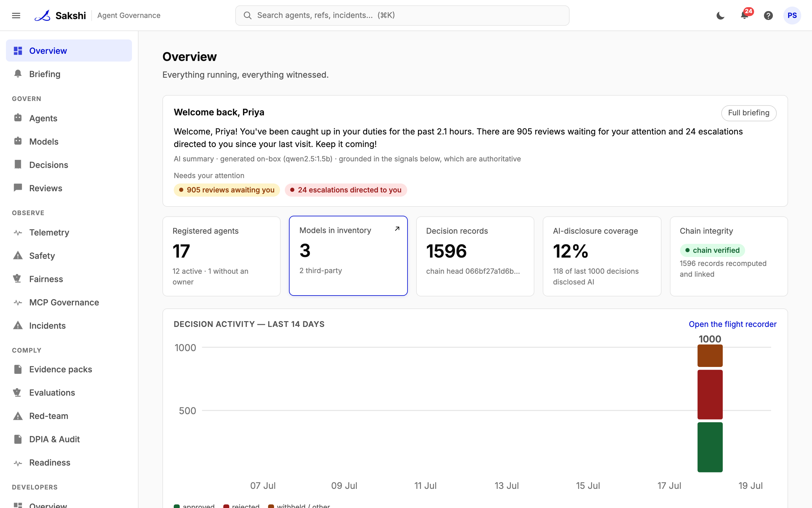The width and height of the screenshot is (812, 508).
Task: Open the Models in inventory card
Action: coord(348,256)
